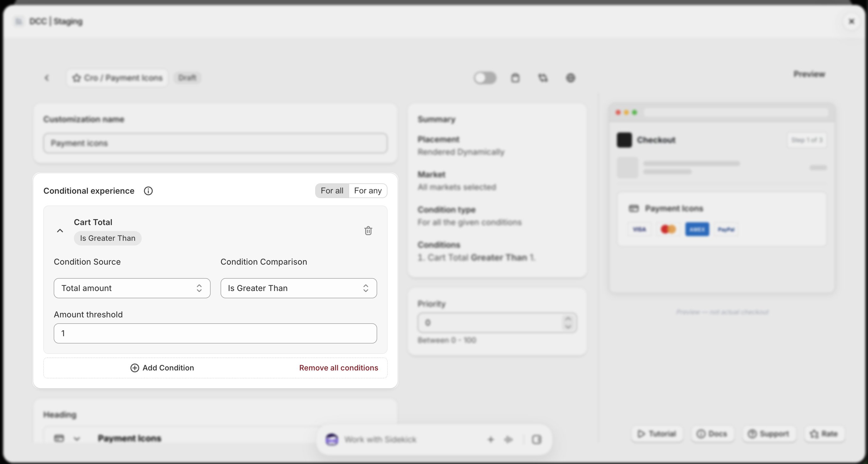Click the Preview label
This screenshot has height=464, width=868.
click(x=809, y=74)
